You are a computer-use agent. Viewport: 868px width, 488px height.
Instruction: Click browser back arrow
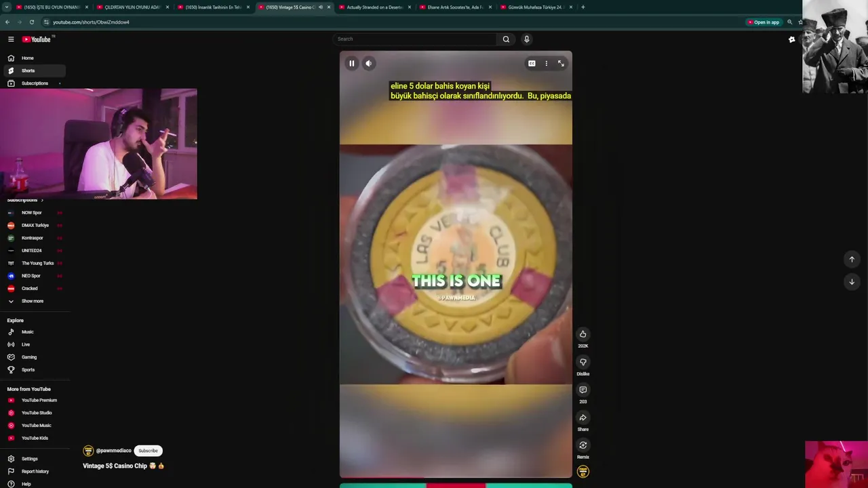(x=7, y=22)
